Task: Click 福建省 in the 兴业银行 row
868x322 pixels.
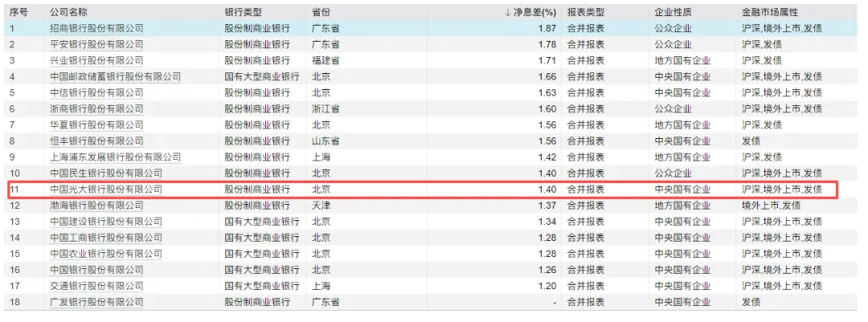Action: (325, 60)
